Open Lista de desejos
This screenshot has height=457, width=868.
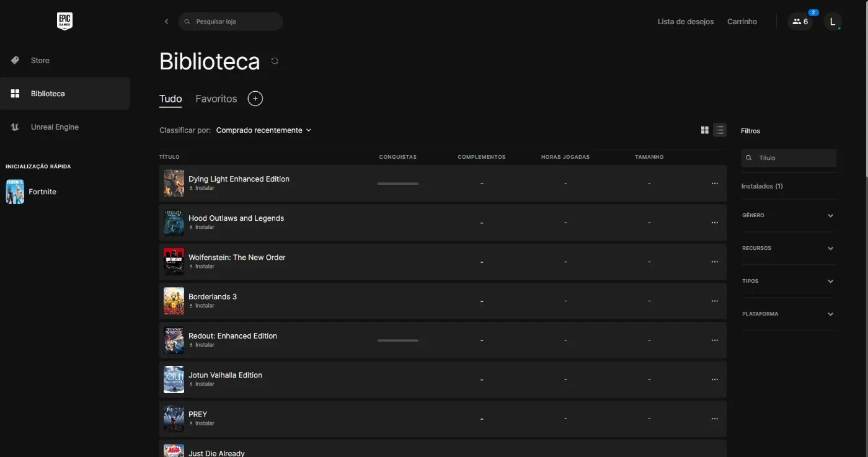tap(686, 22)
